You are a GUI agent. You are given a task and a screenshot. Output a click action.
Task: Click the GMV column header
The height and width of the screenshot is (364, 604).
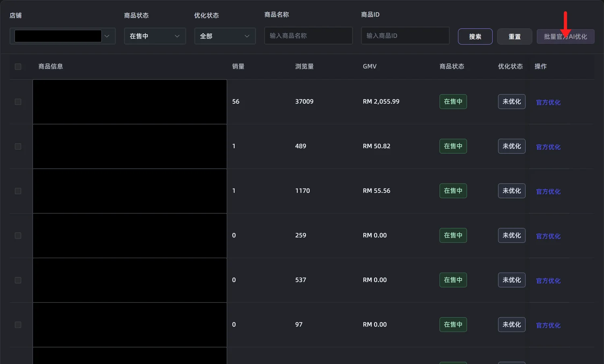(370, 66)
